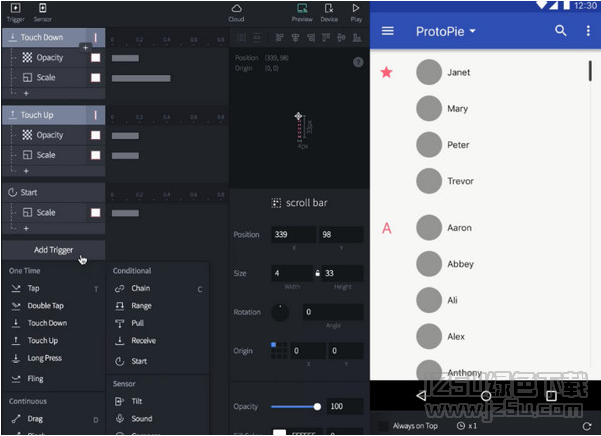Toggle the Always on Top checkbox
Image resolution: width=601 pixels, height=436 pixels.
[x=383, y=426]
